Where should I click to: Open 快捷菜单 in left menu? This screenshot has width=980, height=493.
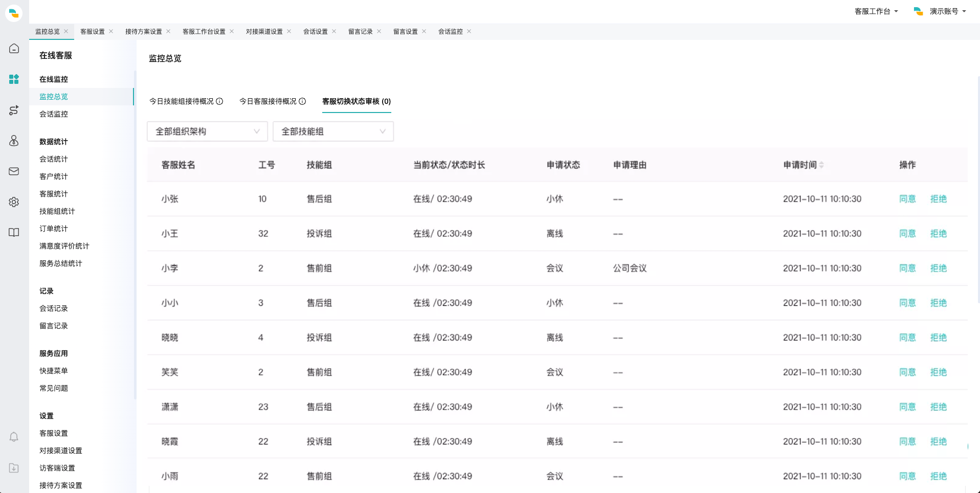54,371
